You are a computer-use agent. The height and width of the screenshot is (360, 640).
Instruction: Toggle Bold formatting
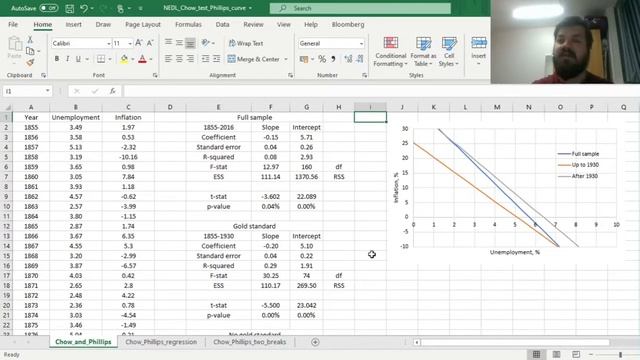[57, 59]
